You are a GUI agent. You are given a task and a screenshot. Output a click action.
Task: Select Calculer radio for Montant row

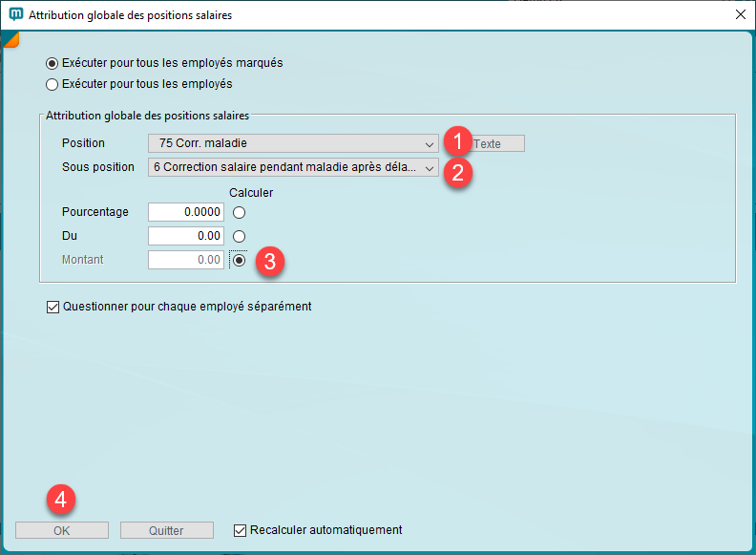pyautogui.click(x=240, y=260)
